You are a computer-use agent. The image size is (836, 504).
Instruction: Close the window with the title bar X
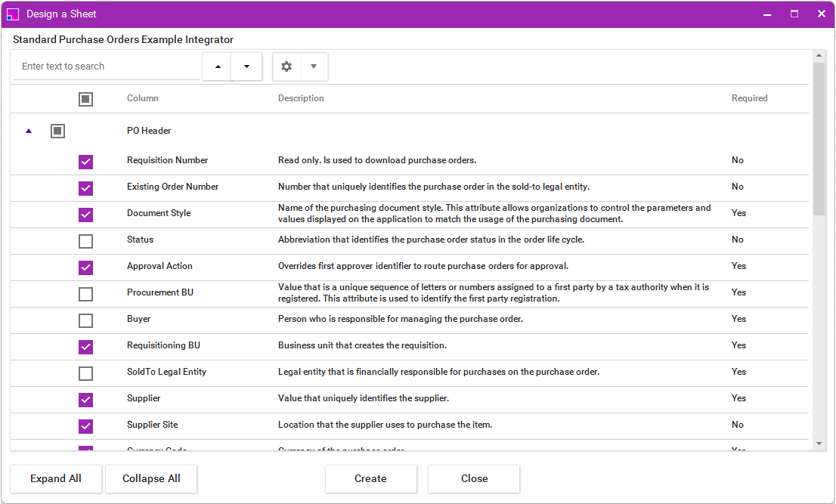click(x=822, y=14)
